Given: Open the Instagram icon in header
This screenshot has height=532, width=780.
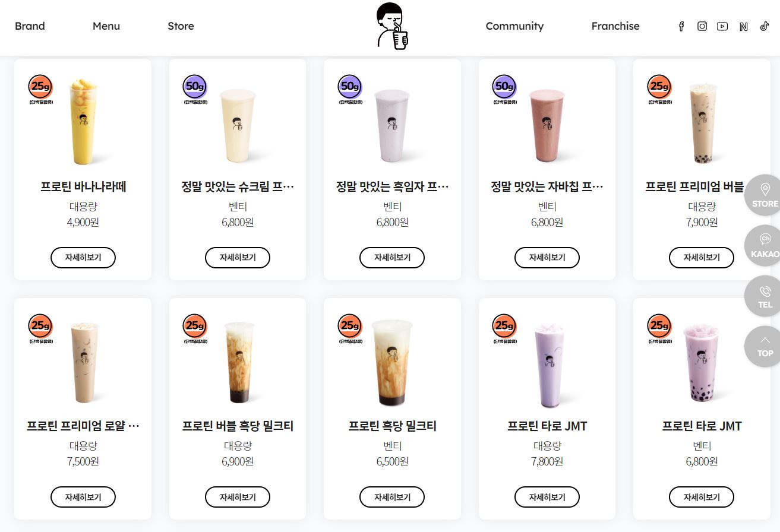Looking at the screenshot, I should pos(702,26).
